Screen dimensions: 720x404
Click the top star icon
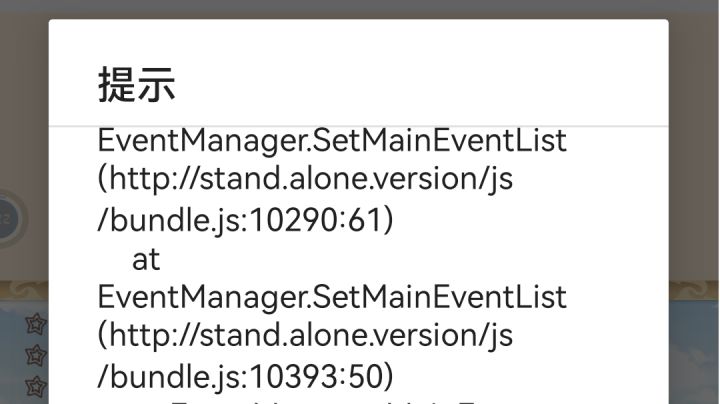click(36, 323)
